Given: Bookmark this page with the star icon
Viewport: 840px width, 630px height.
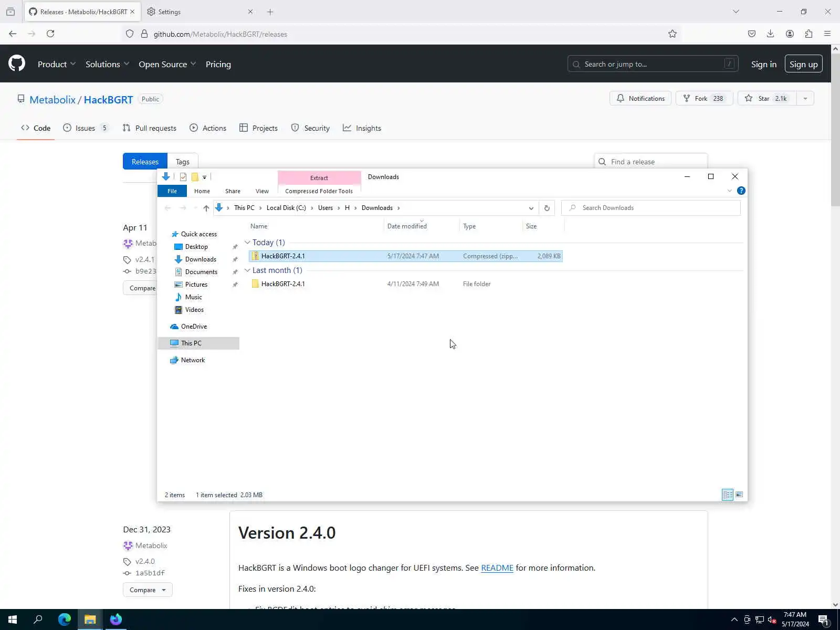Looking at the screenshot, I should click(673, 34).
